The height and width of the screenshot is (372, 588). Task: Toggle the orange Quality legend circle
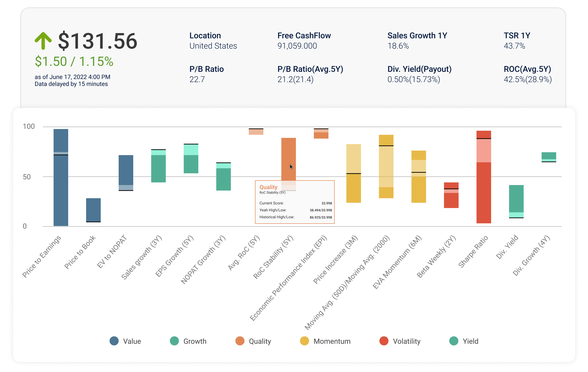pos(240,341)
